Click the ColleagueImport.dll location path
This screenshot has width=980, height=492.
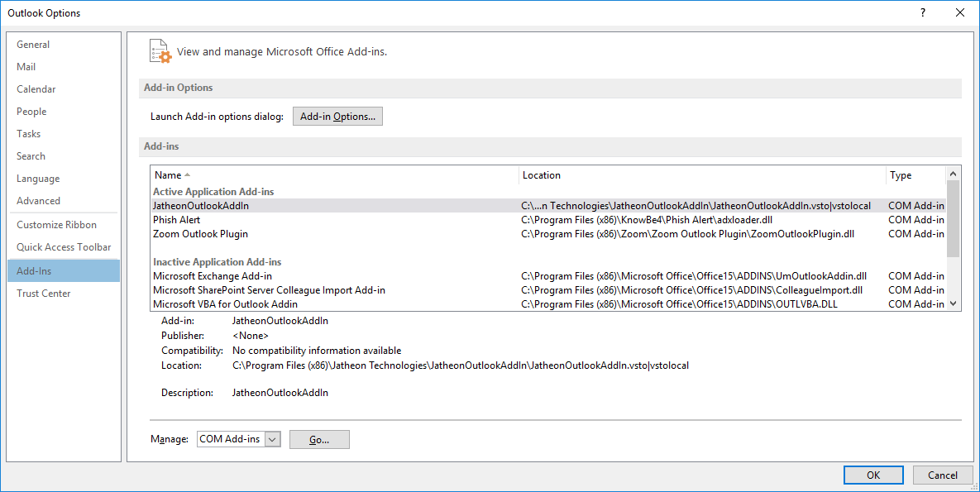coord(692,290)
